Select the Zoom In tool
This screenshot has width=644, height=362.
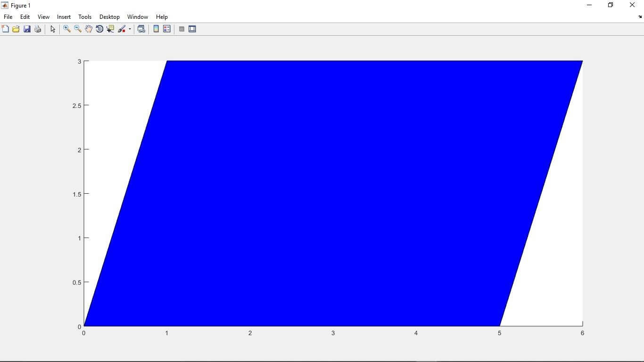click(66, 29)
